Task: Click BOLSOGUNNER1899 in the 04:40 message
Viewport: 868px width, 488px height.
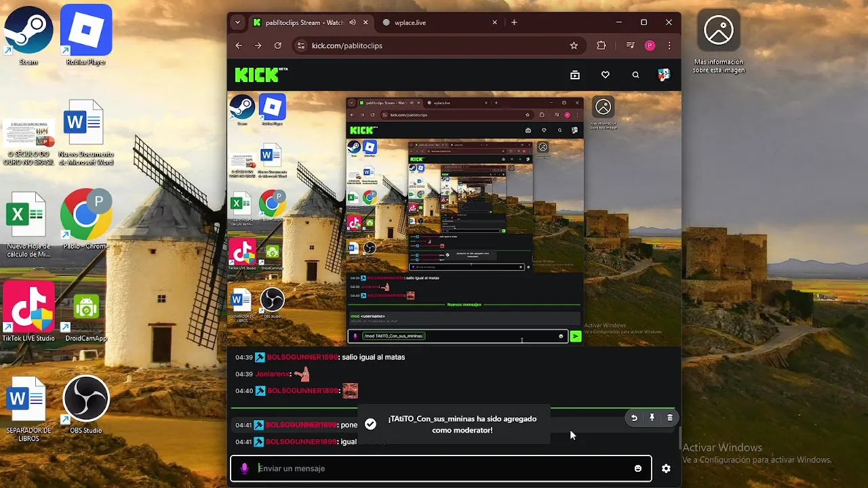Action: (x=302, y=391)
